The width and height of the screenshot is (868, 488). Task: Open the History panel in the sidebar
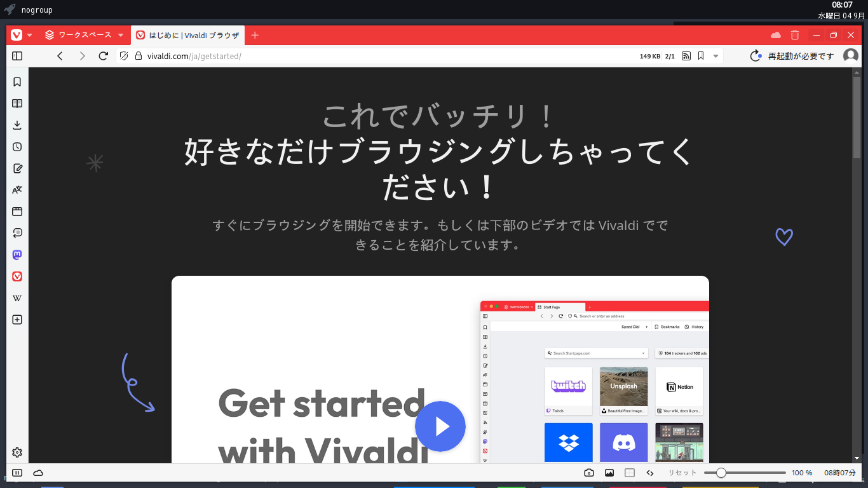click(x=17, y=147)
